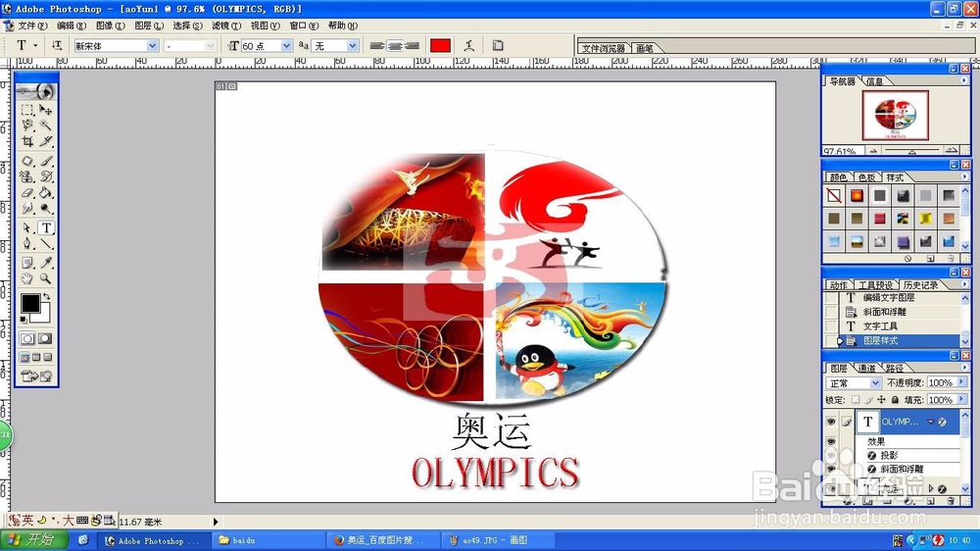This screenshot has height=551, width=980.
Task: Toggle visibility of 投影 drop shadow effect
Action: pos(831,455)
